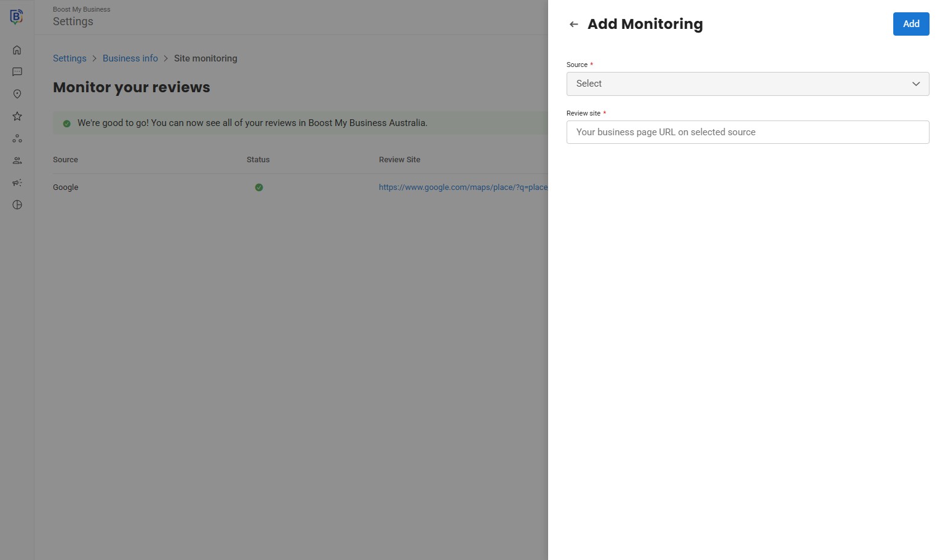Select the megaphone campaigns sidebar icon

point(17,183)
